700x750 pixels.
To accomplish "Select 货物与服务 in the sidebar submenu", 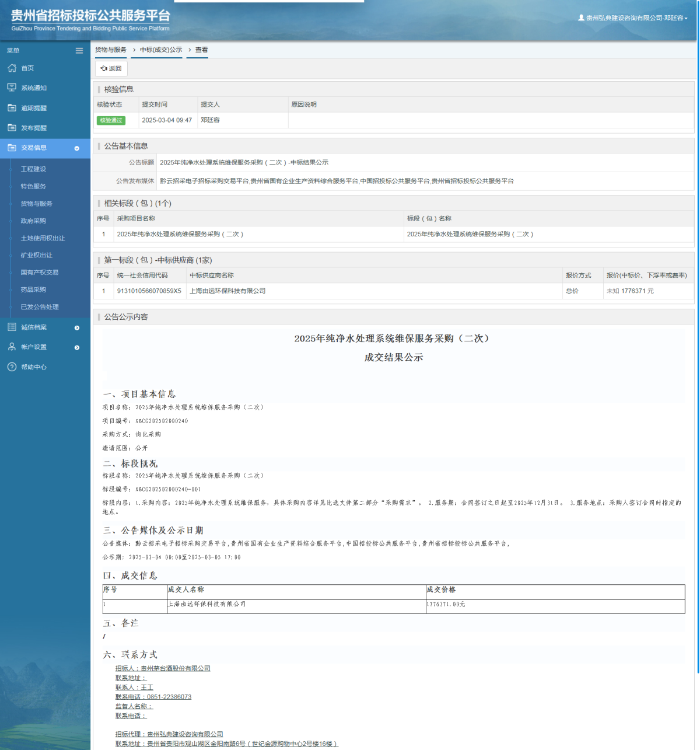I will (x=37, y=204).
